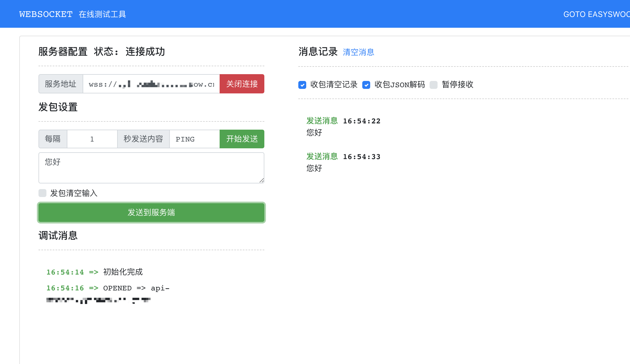This screenshot has height=364, width=630.
Task: Click the WEBSOCKET 在线测试工具 title
Action: coord(73,14)
